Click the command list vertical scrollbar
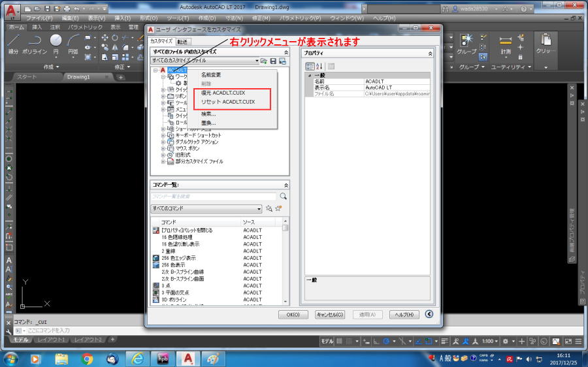The height and width of the screenshot is (367, 588). coord(286,261)
